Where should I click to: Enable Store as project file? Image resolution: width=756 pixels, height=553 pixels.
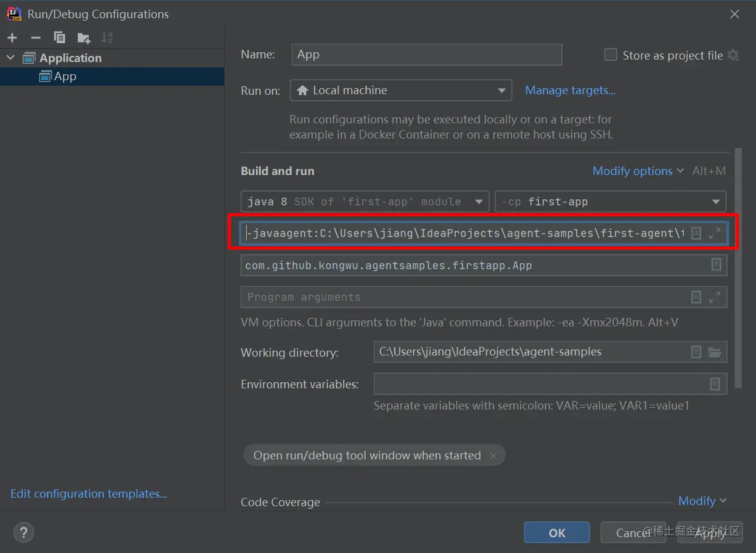coord(611,55)
